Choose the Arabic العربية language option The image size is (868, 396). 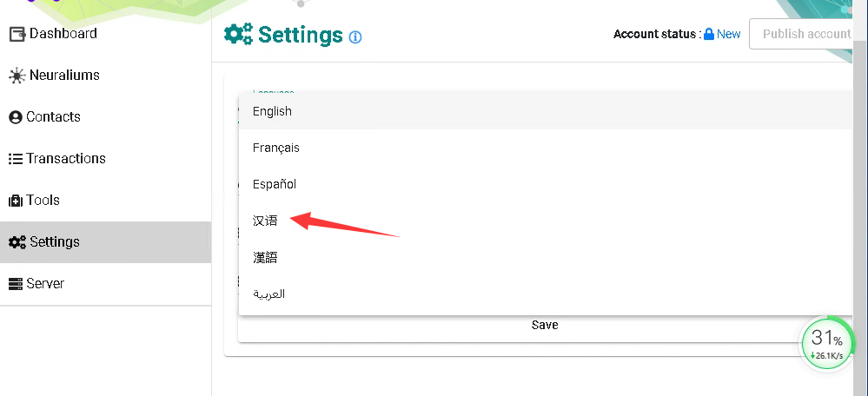(x=545, y=294)
